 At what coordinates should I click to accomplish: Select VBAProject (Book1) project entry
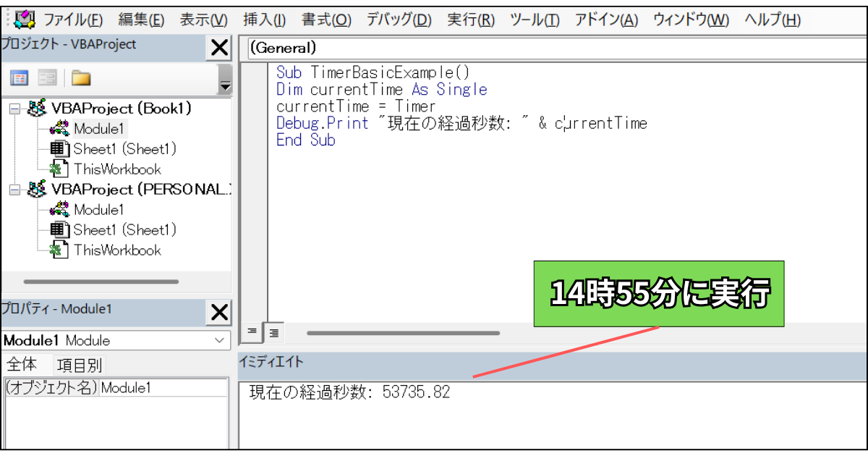(121, 109)
